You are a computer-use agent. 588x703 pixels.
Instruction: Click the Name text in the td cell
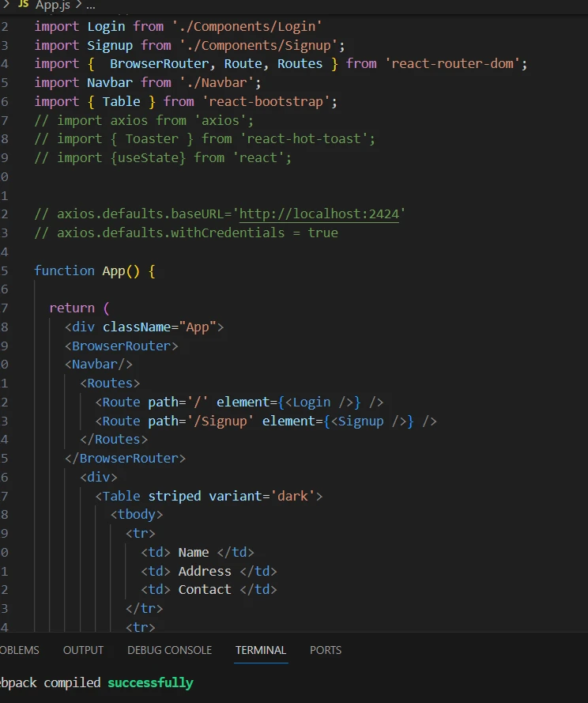(194, 552)
